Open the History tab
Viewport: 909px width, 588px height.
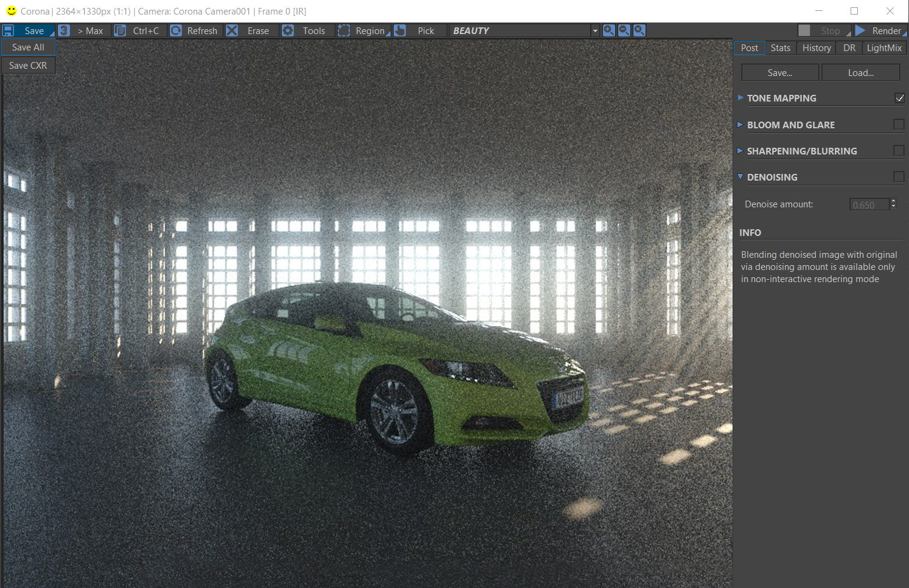point(816,48)
